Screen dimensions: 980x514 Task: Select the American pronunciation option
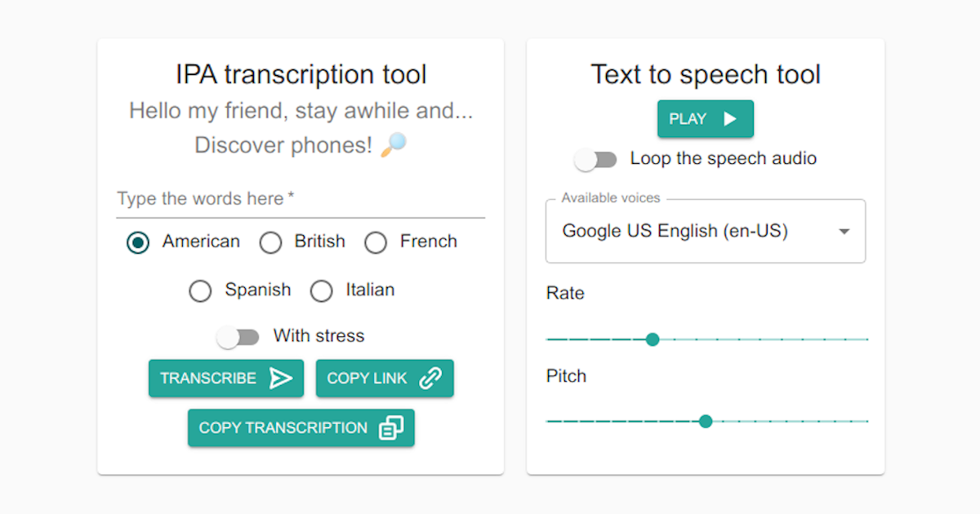137,242
